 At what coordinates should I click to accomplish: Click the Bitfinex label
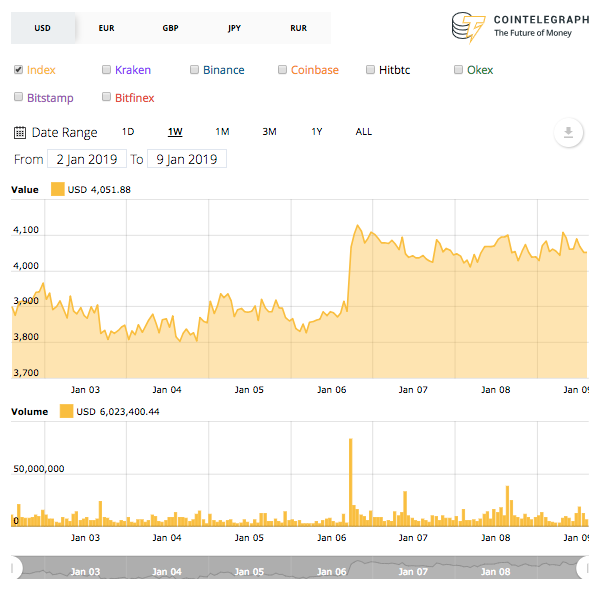click(x=135, y=98)
